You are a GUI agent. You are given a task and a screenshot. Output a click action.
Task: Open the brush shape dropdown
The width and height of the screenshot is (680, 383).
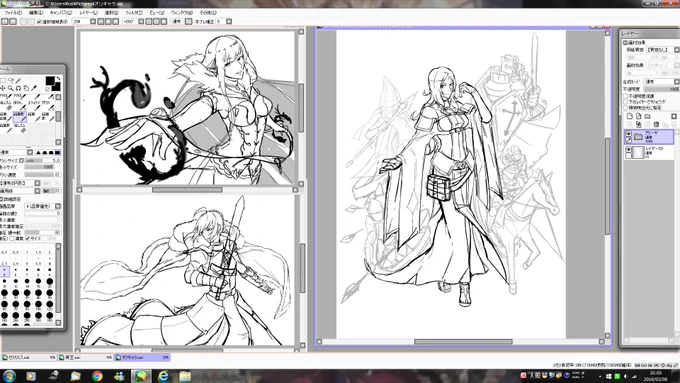[x=37, y=183]
